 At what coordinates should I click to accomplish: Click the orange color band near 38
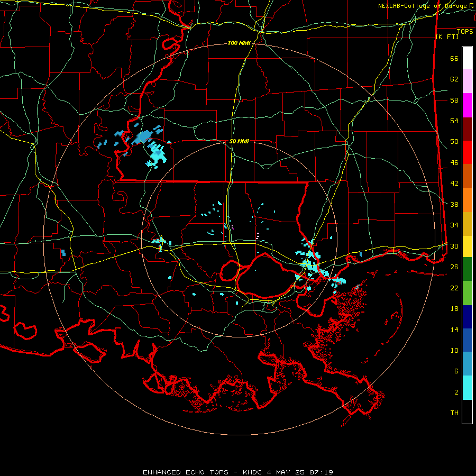click(467, 200)
